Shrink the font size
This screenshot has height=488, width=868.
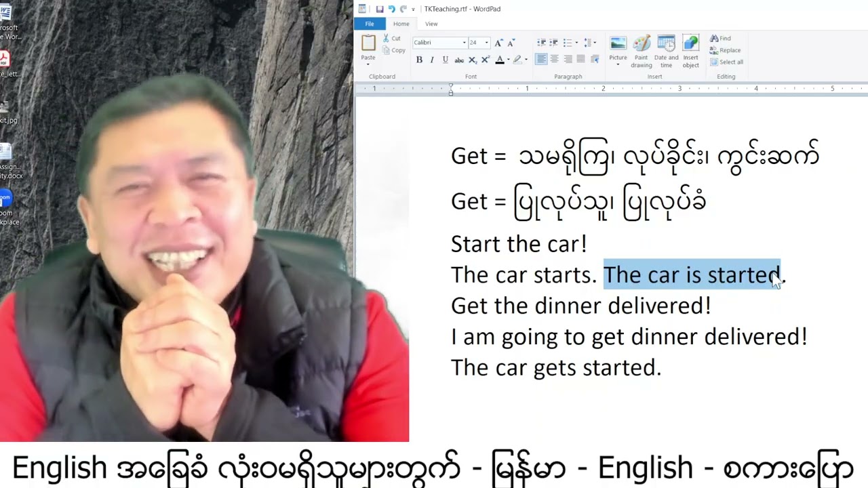click(x=511, y=43)
